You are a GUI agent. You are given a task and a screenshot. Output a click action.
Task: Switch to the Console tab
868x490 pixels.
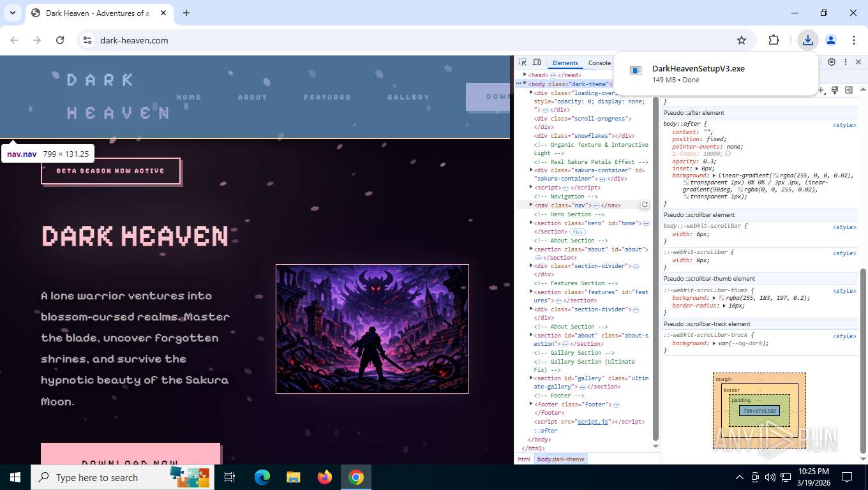599,63
